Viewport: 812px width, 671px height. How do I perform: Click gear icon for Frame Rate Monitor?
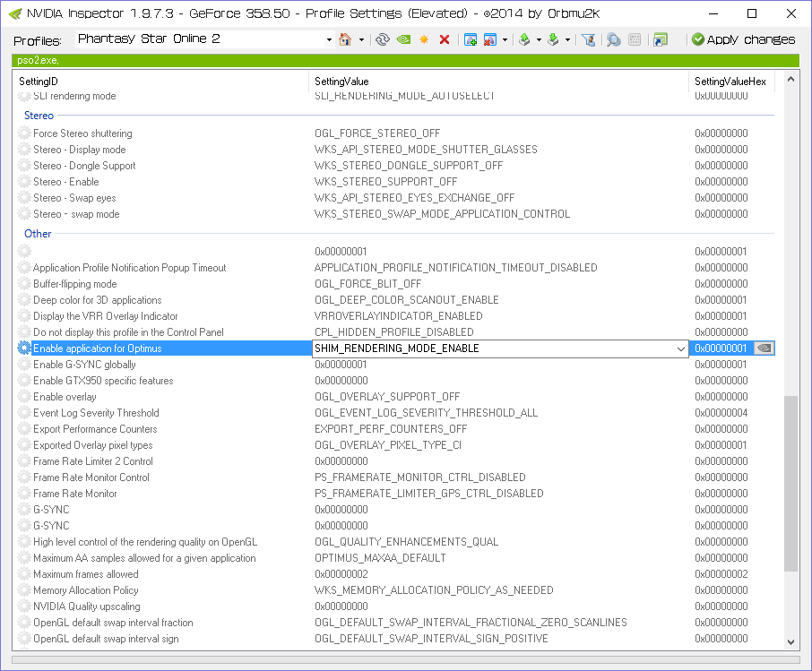click(24, 494)
